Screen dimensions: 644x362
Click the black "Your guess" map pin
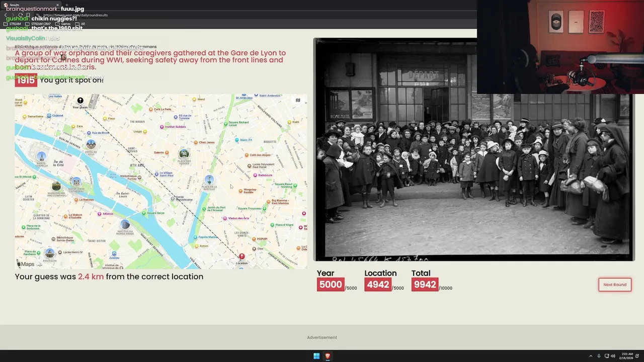80,101
